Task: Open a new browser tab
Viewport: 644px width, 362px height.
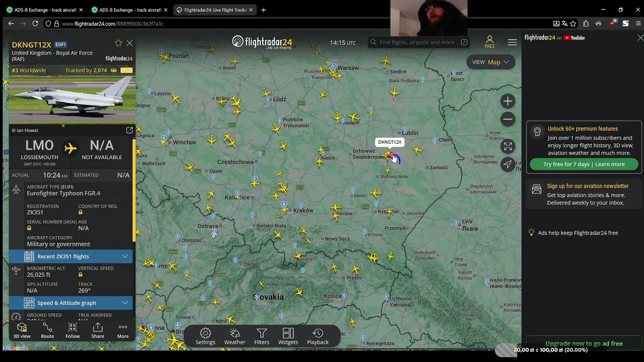Action: tap(263, 10)
